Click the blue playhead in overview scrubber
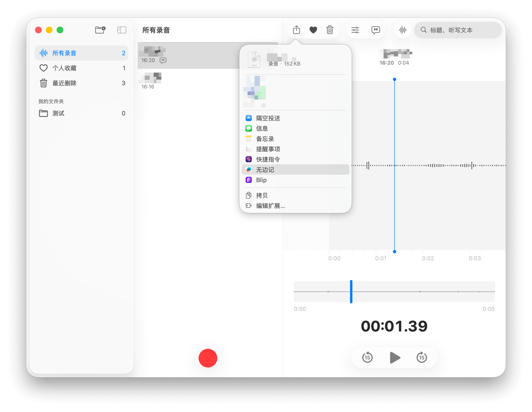 [351, 292]
